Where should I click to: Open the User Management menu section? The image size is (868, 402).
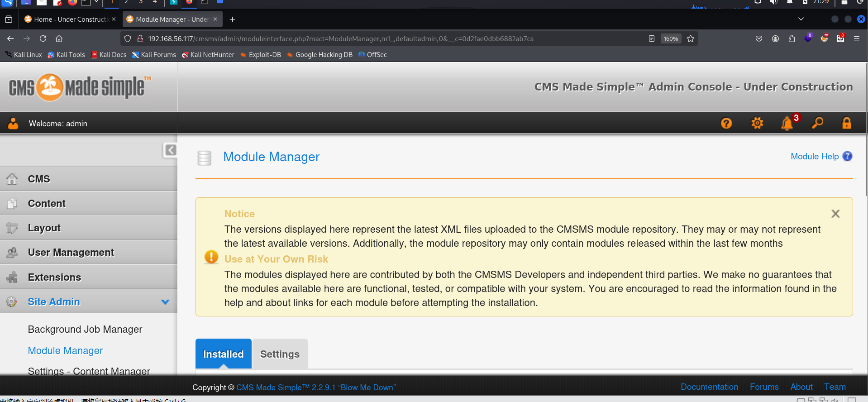tap(89, 252)
